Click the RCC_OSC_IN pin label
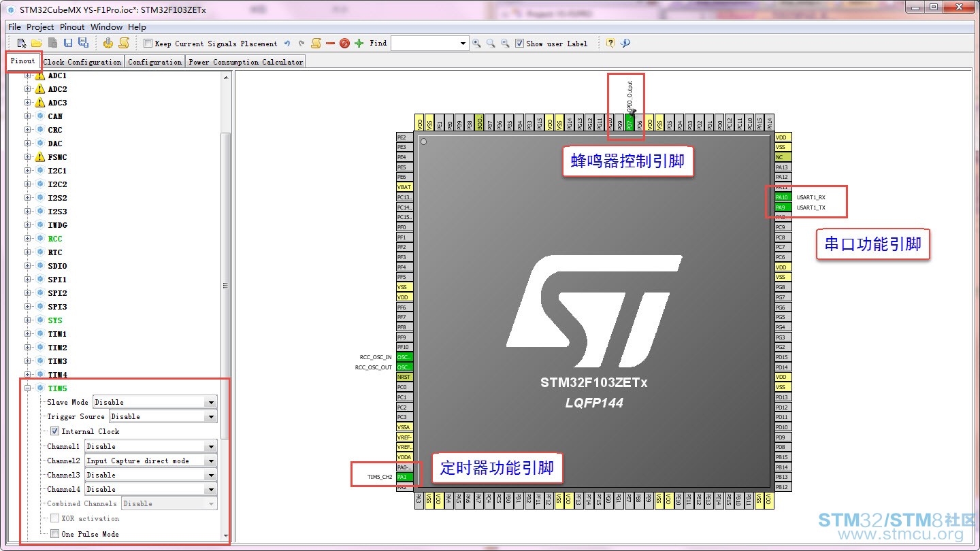The width and height of the screenshot is (980, 551). 376,357
